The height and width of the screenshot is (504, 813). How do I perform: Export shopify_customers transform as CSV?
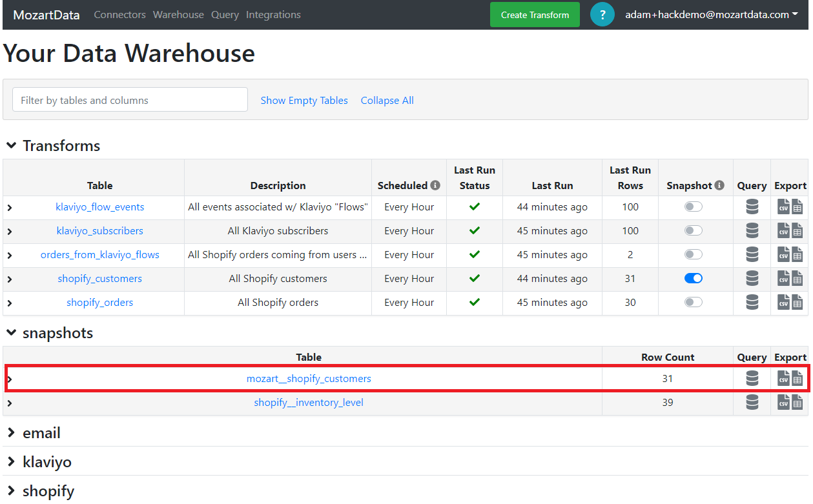pos(783,279)
